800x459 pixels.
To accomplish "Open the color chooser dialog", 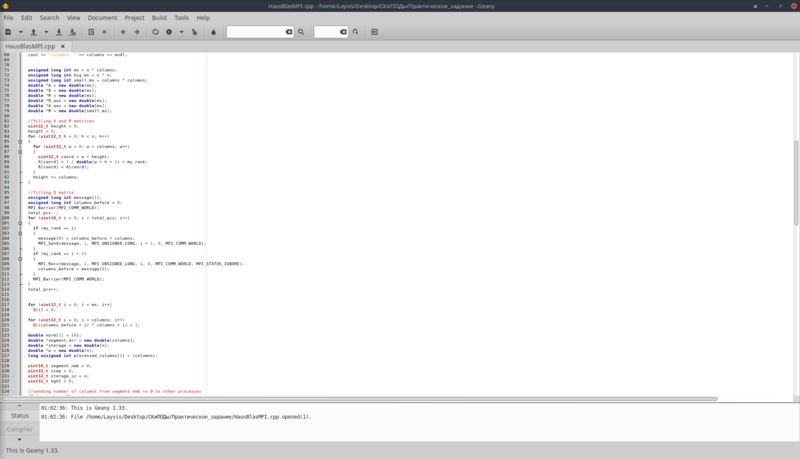I will [x=213, y=32].
